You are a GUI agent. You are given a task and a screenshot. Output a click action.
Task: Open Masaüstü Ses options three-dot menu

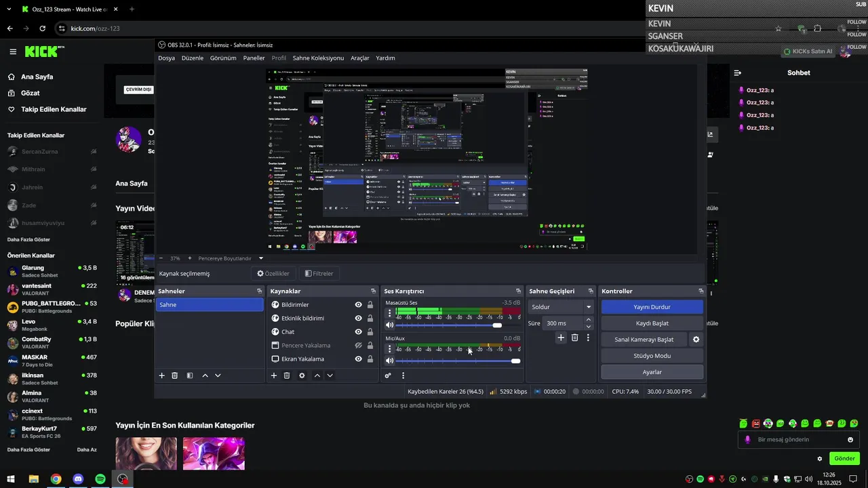(389, 313)
